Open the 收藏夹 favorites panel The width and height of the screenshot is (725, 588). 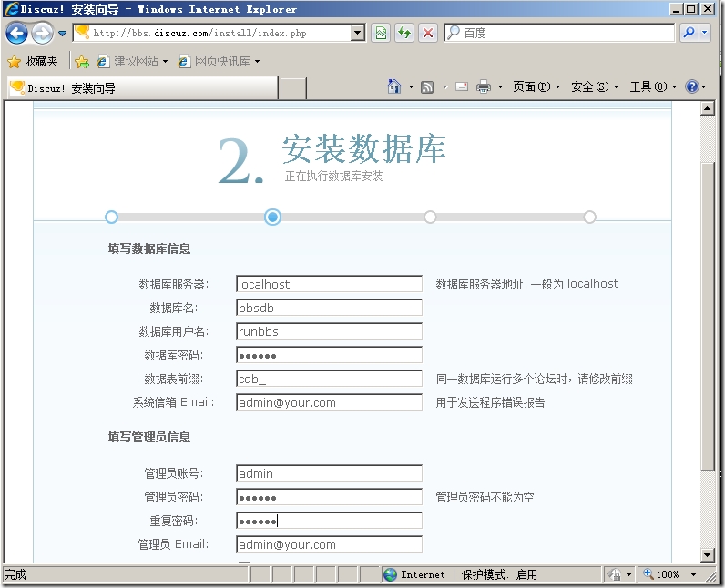(33, 61)
